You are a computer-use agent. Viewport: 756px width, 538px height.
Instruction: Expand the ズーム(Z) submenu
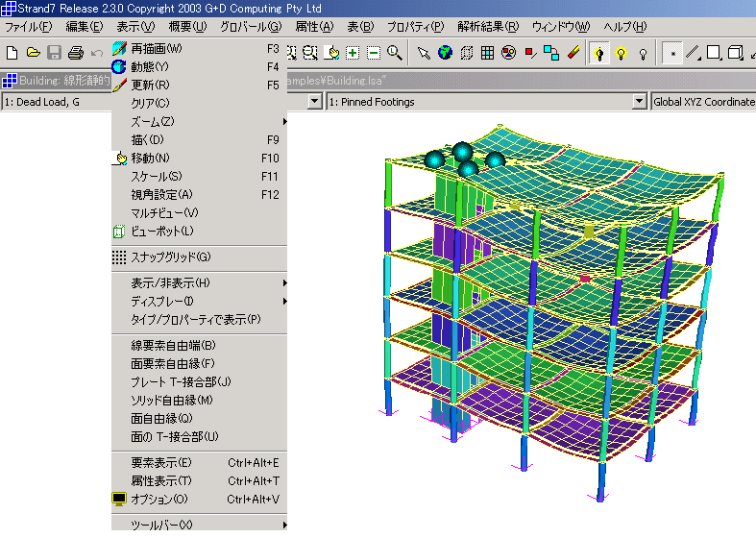click(x=199, y=121)
